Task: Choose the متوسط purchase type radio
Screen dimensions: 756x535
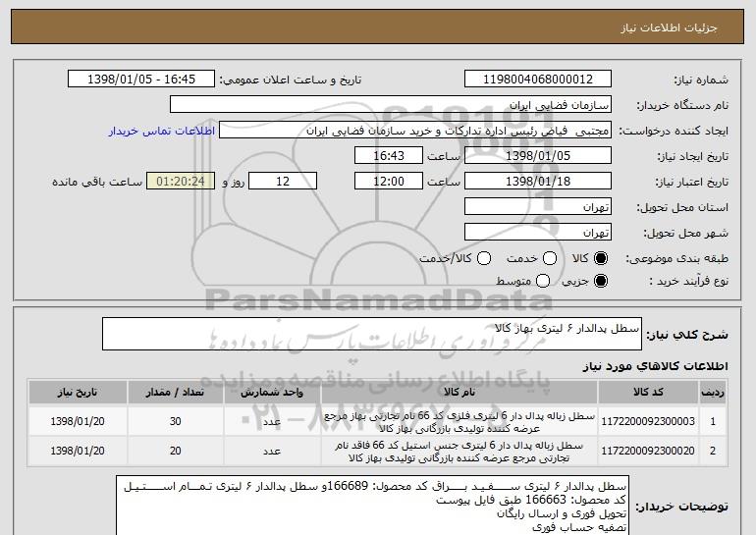Action: click(543, 281)
